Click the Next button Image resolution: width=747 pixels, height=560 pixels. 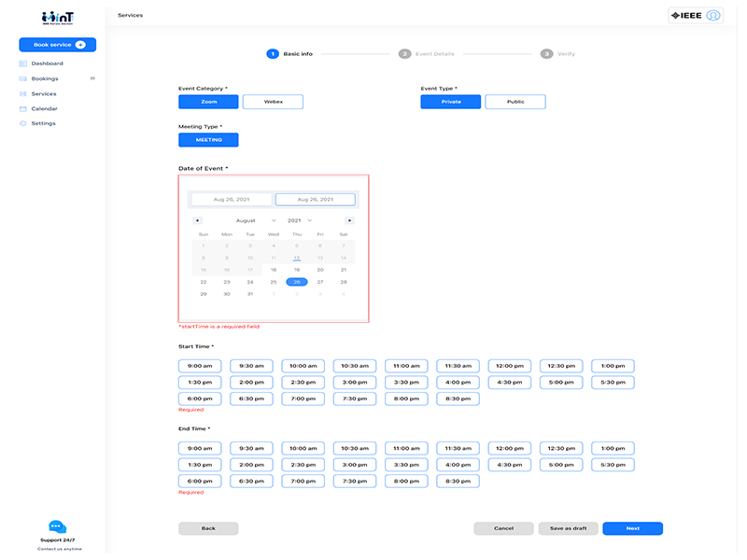[x=632, y=528]
